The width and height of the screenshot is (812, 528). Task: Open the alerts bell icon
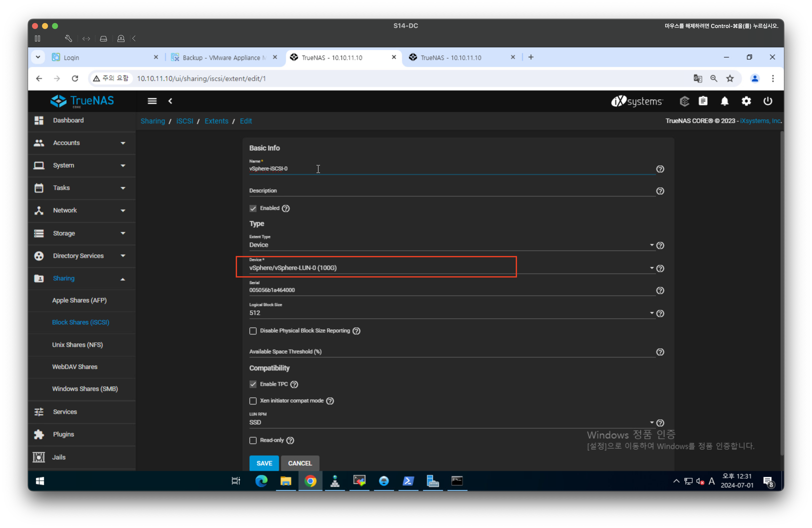pyautogui.click(x=724, y=101)
